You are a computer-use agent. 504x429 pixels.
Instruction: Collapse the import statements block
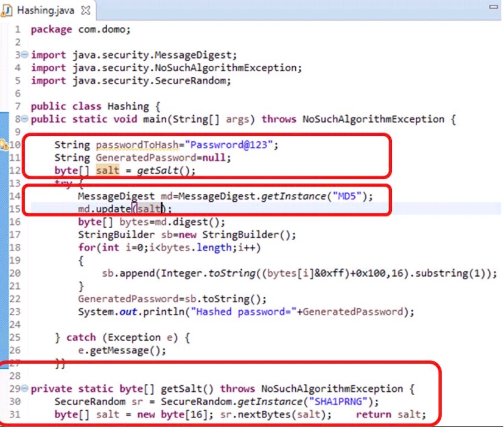coord(24,55)
